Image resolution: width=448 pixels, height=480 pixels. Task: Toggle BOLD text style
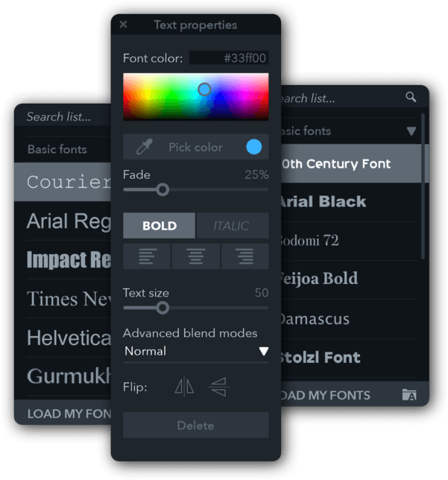[x=160, y=226]
